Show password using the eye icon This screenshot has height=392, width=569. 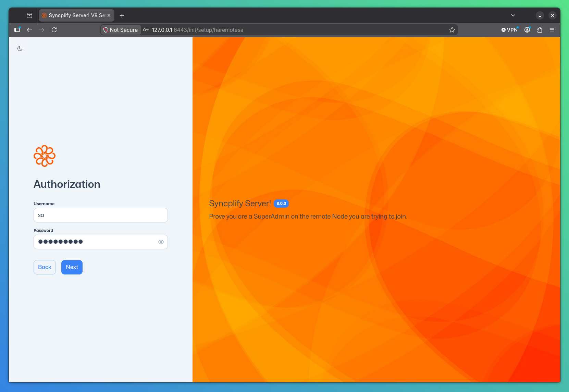tap(161, 242)
